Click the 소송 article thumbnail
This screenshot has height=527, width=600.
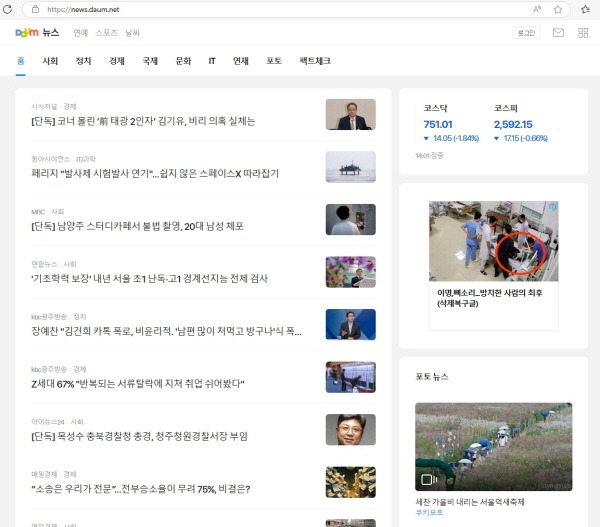point(351,482)
